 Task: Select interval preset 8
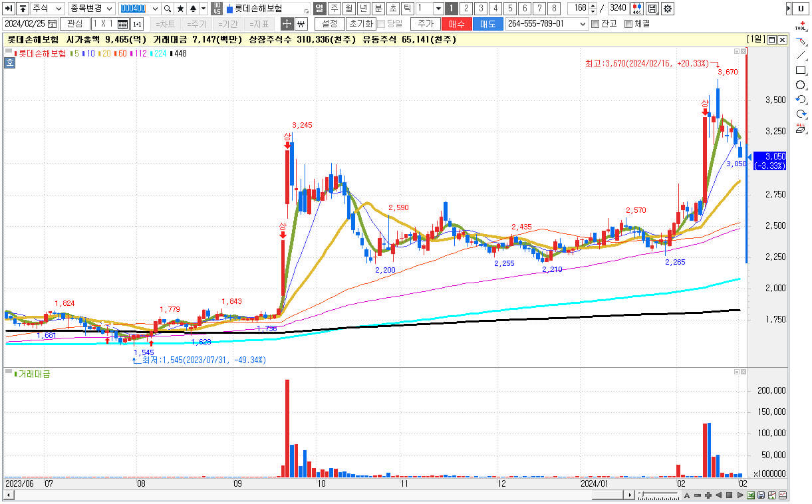click(554, 9)
